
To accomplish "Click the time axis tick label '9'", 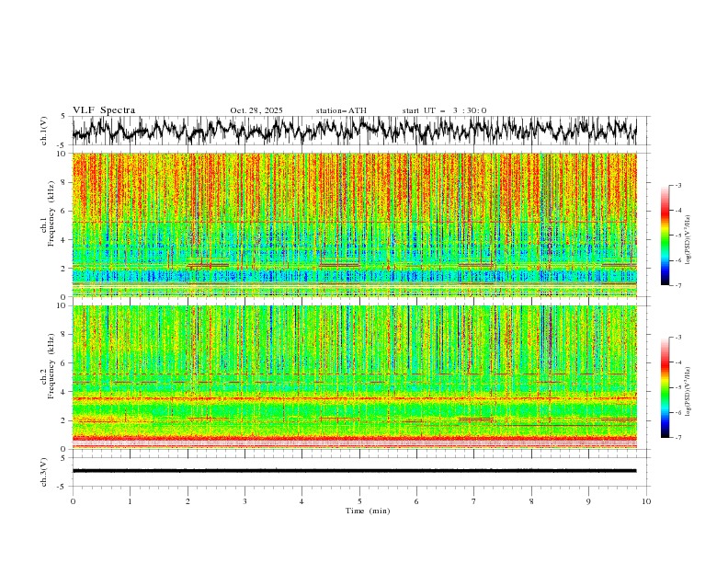I will [588, 501].
